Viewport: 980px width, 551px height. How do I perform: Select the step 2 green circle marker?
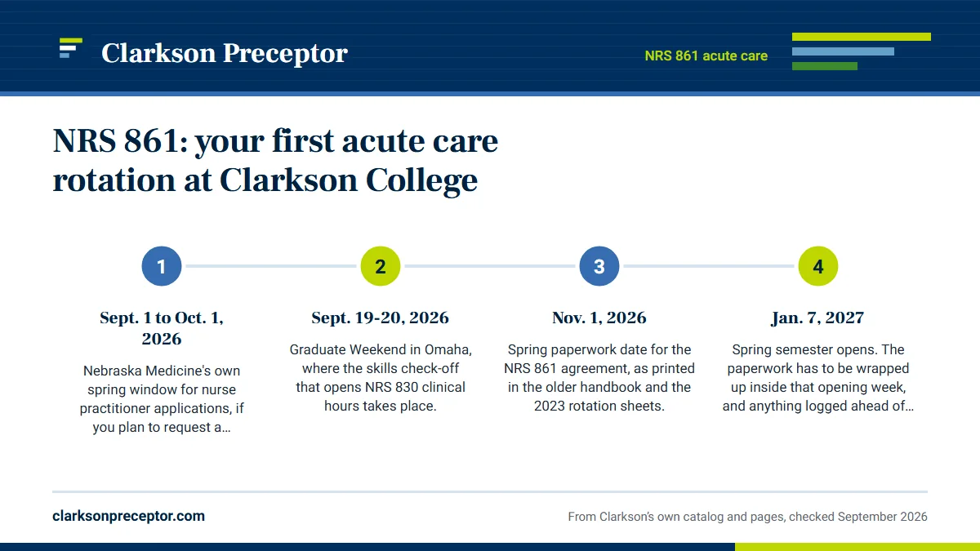381,266
